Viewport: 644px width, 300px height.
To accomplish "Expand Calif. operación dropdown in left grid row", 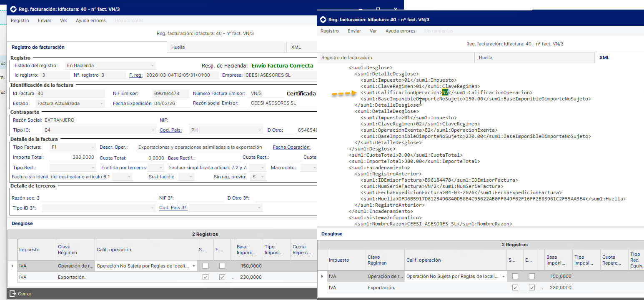I will [194, 266].
